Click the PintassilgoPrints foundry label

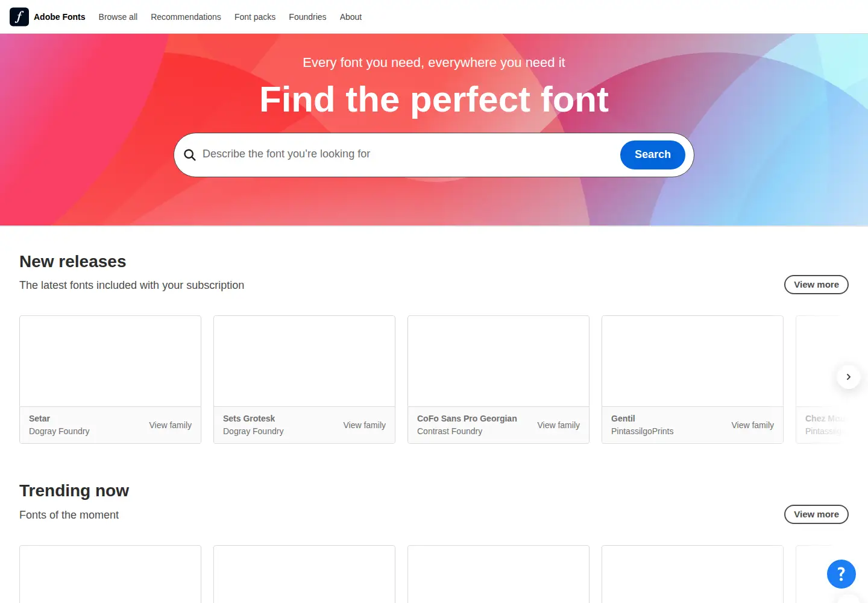pos(643,431)
